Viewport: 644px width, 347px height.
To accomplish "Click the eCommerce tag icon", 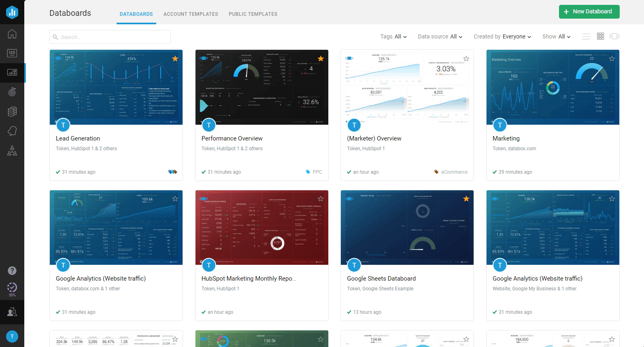I will tap(436, 172).
